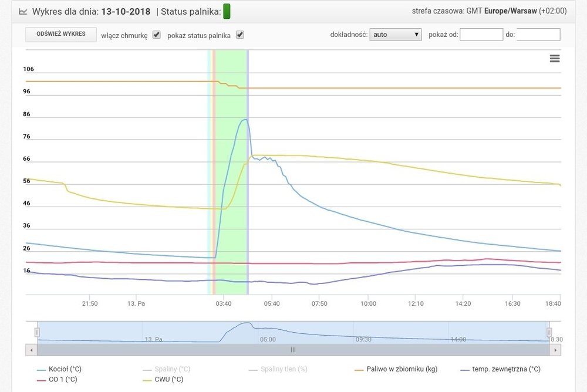Viewport: 587px width, 392px height.
Task: Click the left navigator range handle
Action: pyautogui.click(x=37, y=332)
